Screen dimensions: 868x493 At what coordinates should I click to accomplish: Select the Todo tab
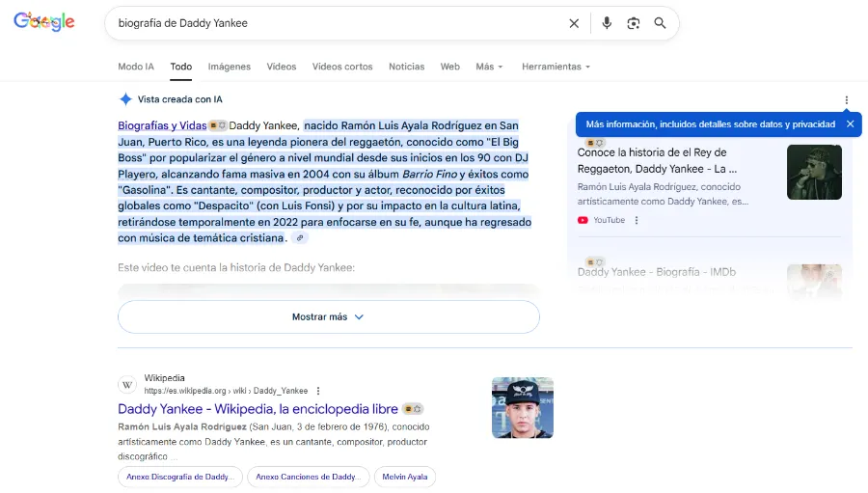pyautogui.click(x=181, y=67)
